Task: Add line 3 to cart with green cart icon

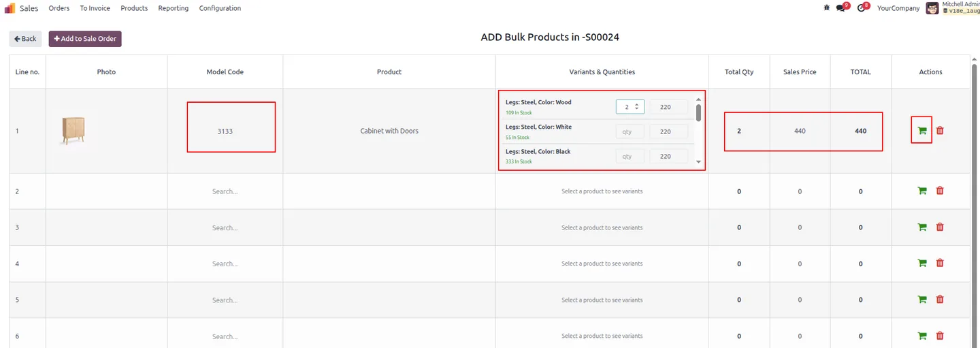Action: [922, 227]
